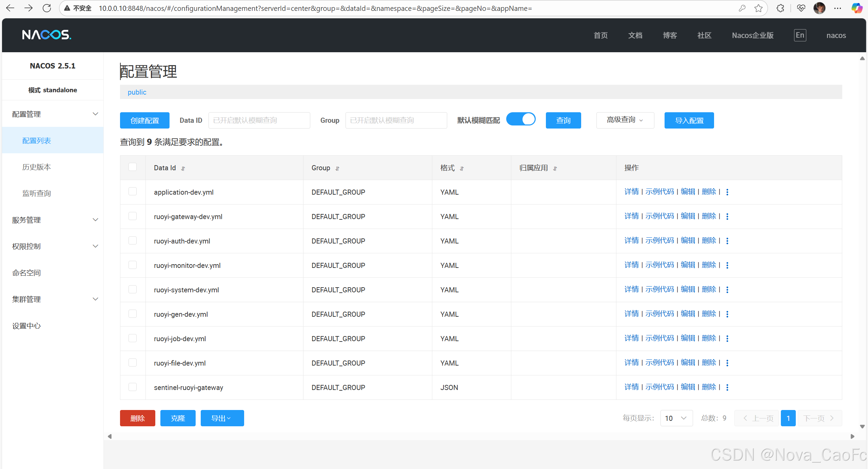Reload the page with the refresh icon
868x469 pixels.
coord(47,8)
